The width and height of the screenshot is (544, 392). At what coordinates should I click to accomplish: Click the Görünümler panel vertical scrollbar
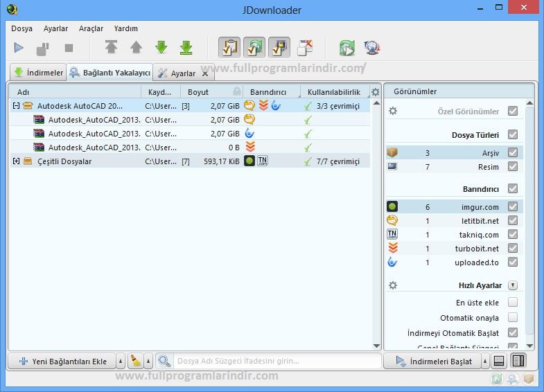[x=529, y=222]
